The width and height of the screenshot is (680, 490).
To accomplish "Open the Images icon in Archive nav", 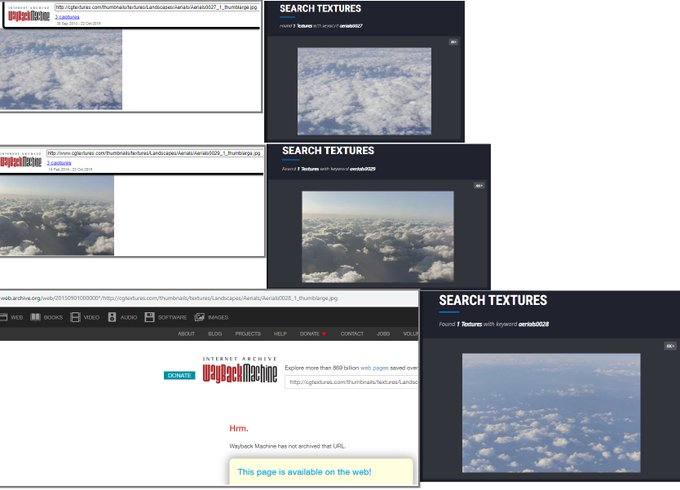I will click(x=199, y=317).
